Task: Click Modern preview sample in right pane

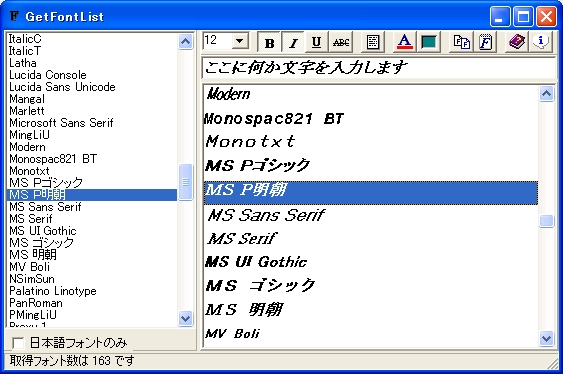Action: click(x=229, y=94)
